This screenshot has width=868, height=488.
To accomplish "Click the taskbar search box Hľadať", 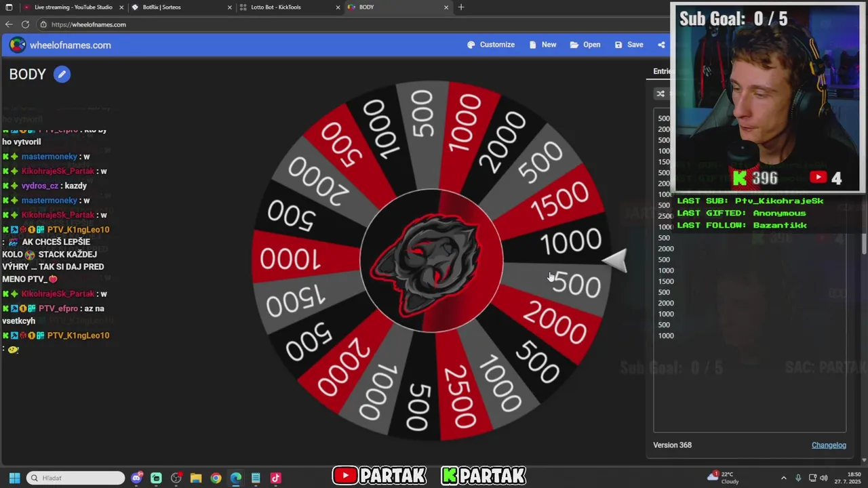I will [75, 478].
